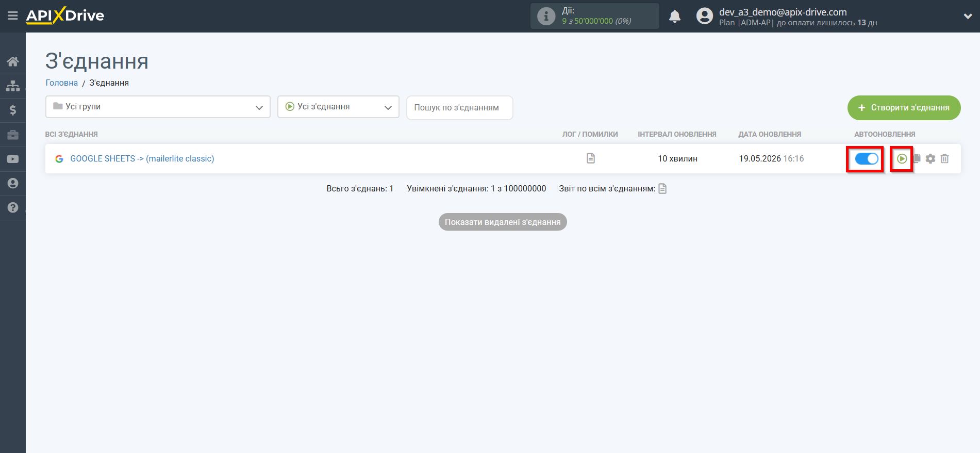
Task: Open GOOGLE SHEETS -> (mailerlite classic) link
Action: click(x=142, y=158)
